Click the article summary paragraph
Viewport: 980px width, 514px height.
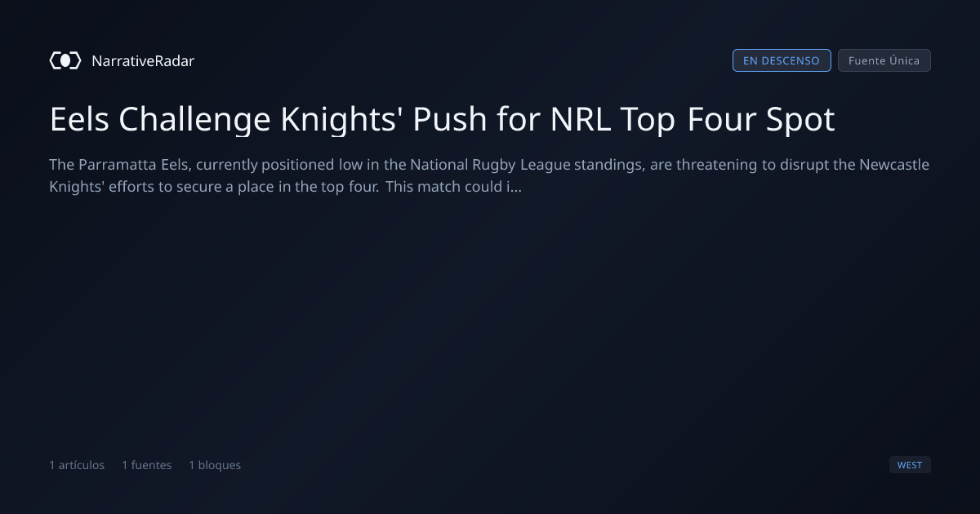pos(490,175)
